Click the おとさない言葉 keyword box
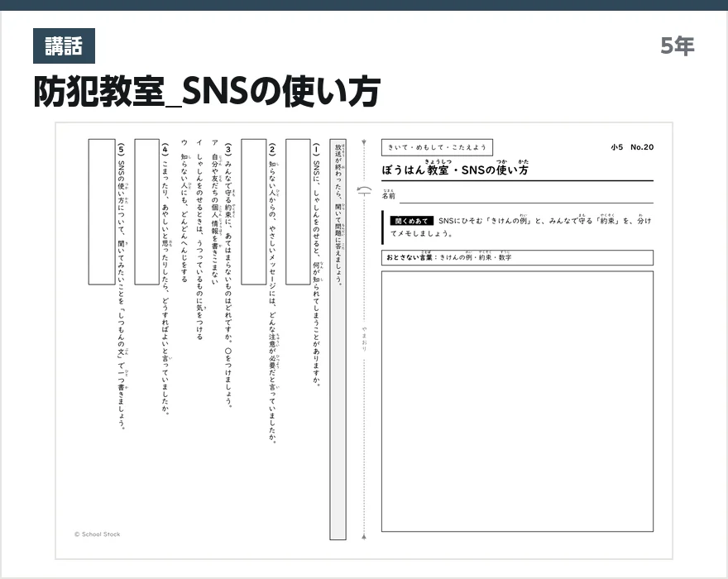The image size is (728, 579). 517,258
